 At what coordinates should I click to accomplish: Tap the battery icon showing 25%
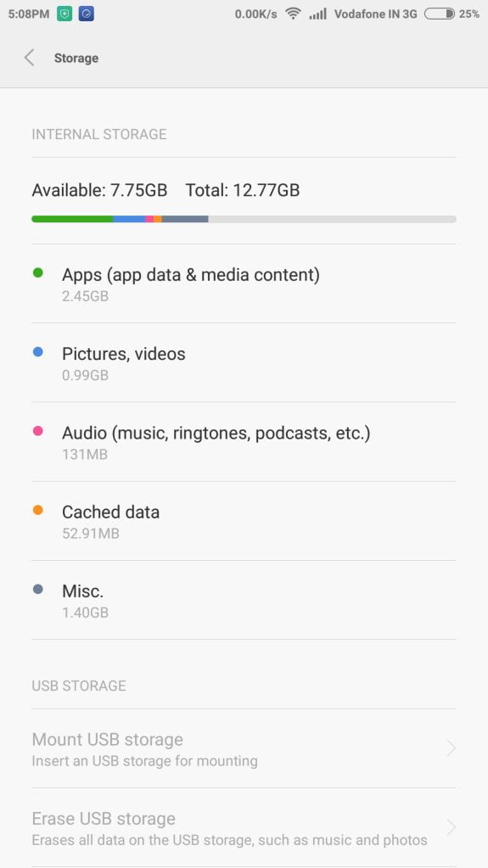pos(440,14)
